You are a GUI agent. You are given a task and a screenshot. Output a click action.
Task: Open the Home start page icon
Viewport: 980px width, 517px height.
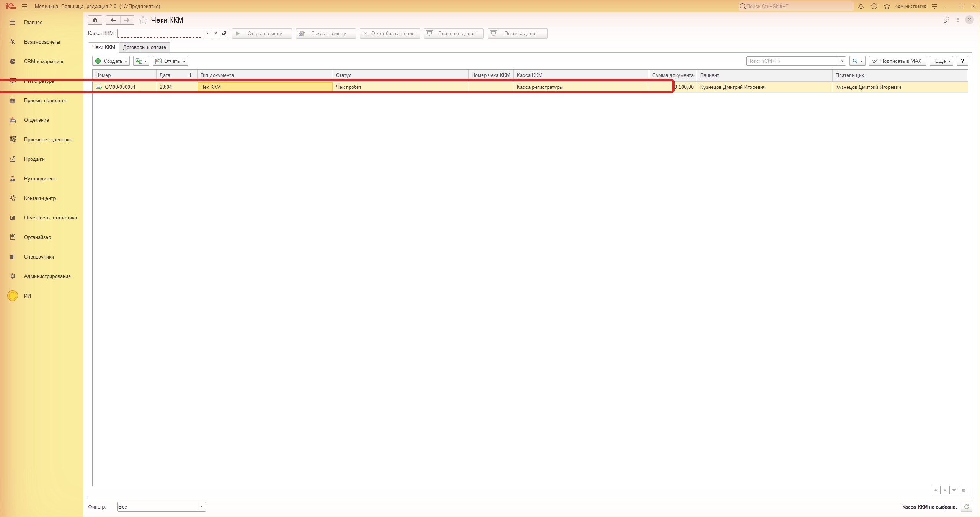tap(95, 20)
